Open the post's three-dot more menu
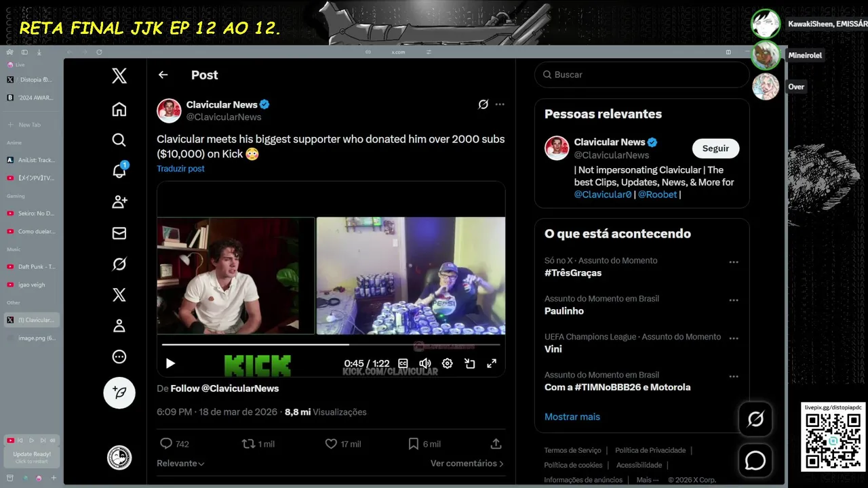This screenshot has height=488, width=868. point(500,104)
